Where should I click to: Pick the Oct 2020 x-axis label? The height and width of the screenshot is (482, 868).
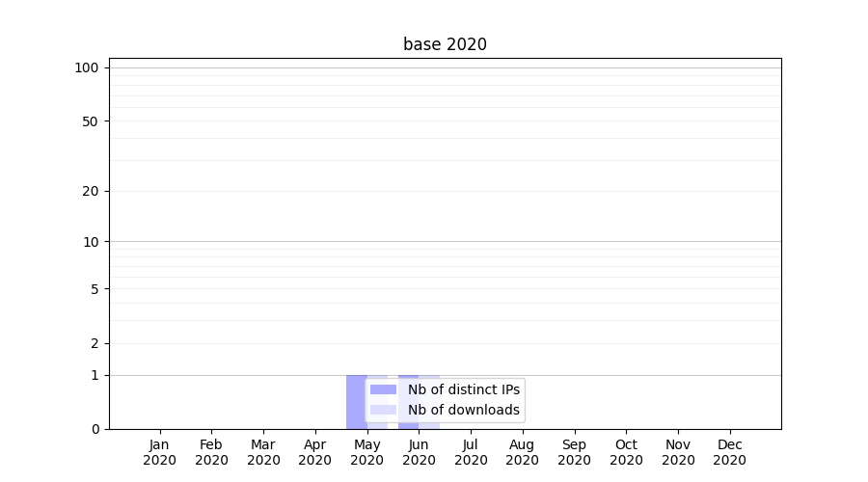tap(626, 452)
